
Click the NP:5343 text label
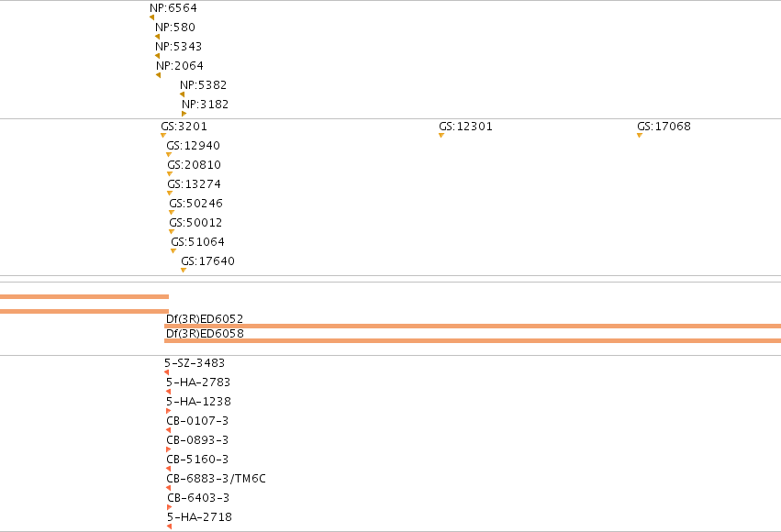click(179, 47)
